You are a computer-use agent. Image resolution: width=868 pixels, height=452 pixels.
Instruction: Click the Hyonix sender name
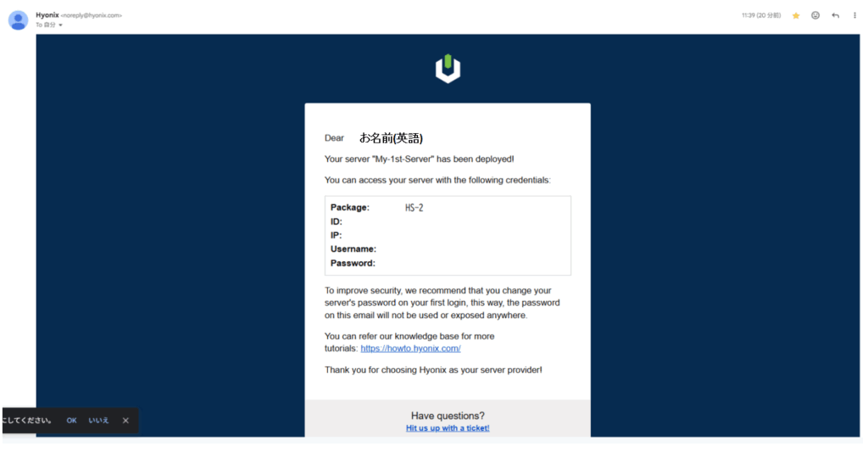pyautogui.click(x=47, y=14)
